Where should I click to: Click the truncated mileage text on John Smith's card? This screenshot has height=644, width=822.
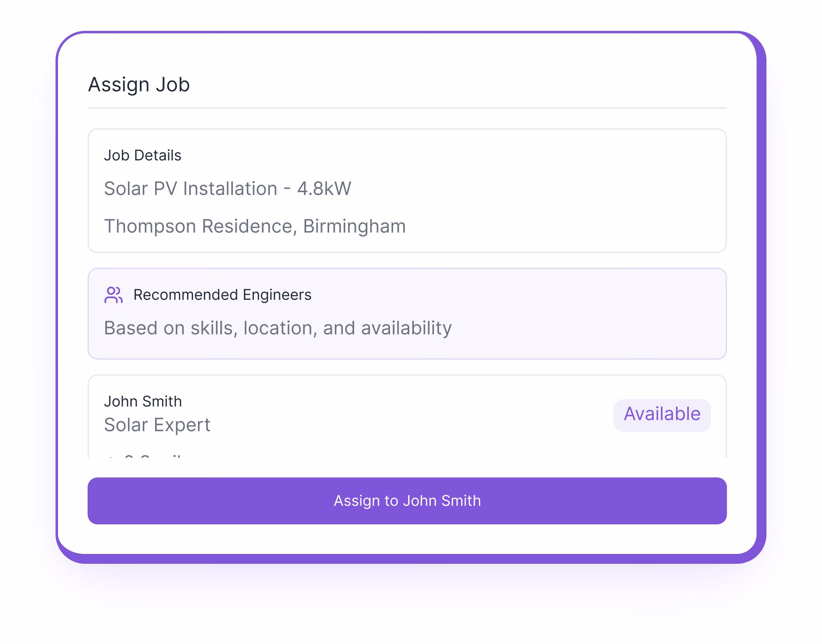[144, 456]
